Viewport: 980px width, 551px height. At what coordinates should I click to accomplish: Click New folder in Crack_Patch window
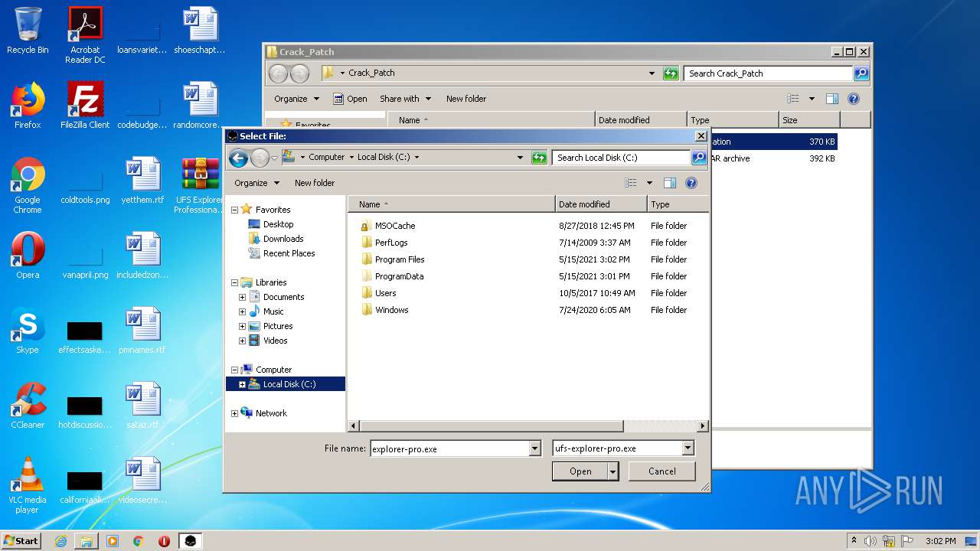[466, 99]
